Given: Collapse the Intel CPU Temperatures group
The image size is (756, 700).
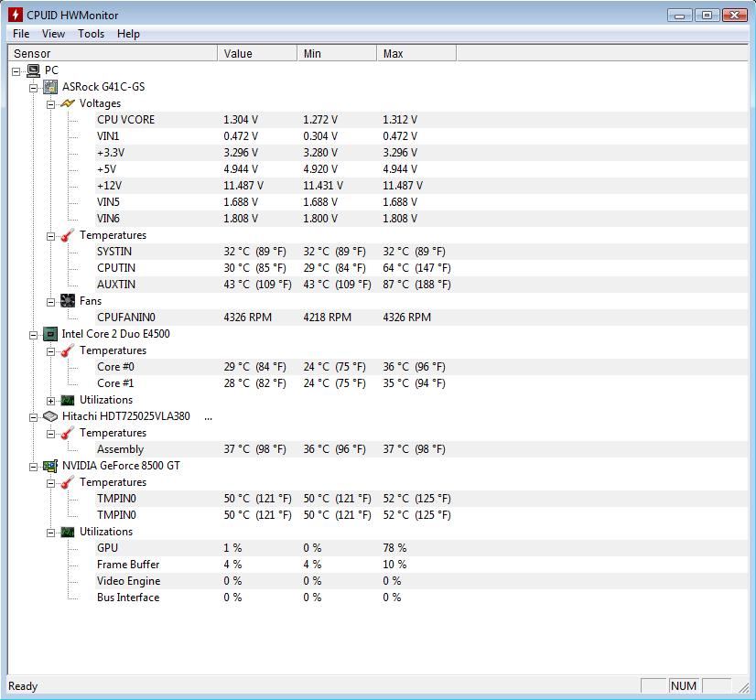Looking at the screenshot, I should 50,351.
